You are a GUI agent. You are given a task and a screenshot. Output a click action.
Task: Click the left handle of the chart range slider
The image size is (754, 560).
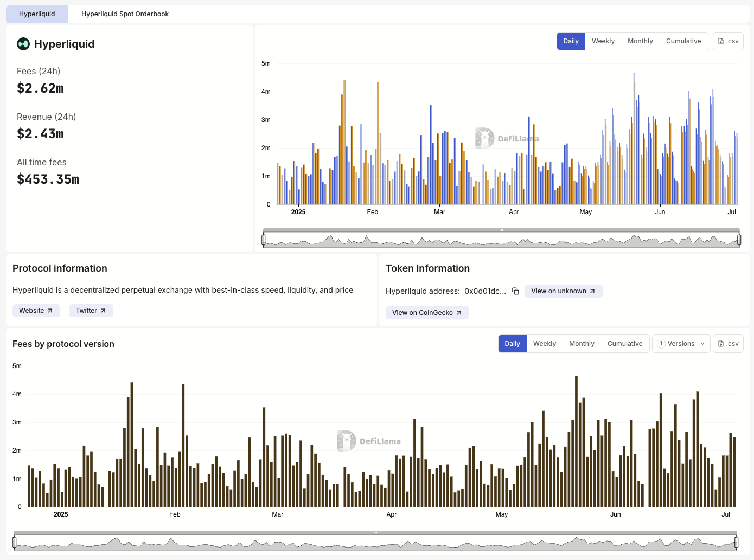264,239
